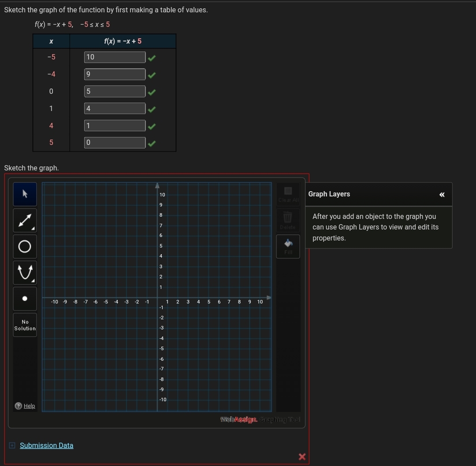Click the green checkmark beside 10

152,58
